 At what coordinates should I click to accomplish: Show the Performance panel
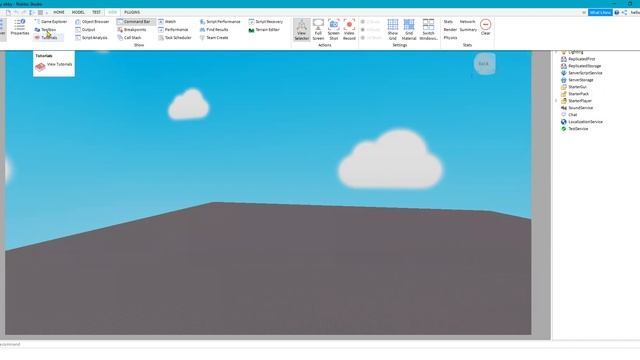pyautogui.click(x=173, y=30)
